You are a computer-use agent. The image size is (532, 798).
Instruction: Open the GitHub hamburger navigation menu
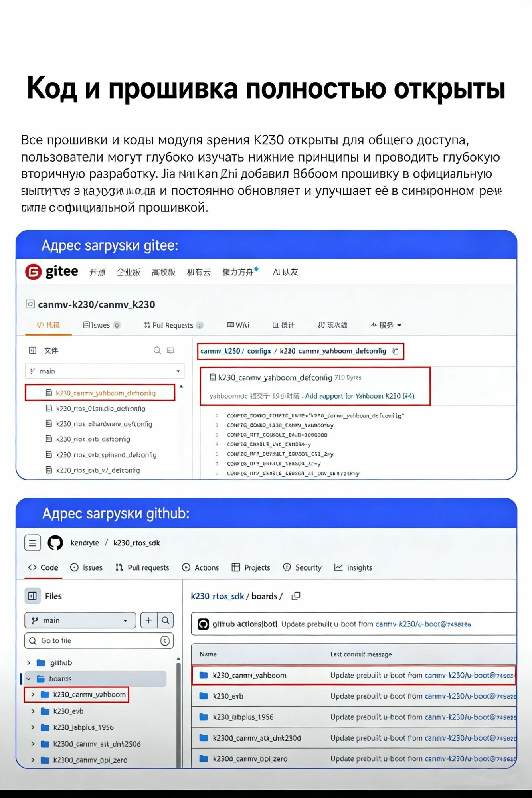(x=33, y=543)
